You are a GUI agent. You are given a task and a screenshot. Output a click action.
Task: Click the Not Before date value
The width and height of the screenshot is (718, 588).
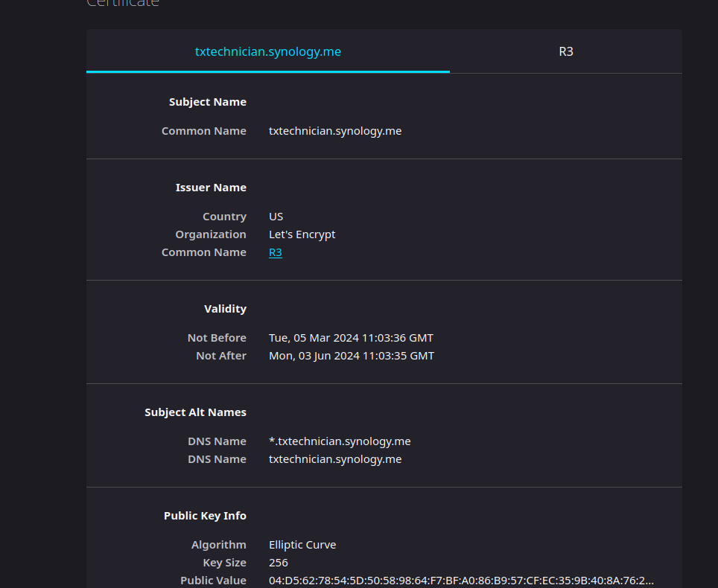[x=351, y=338]
